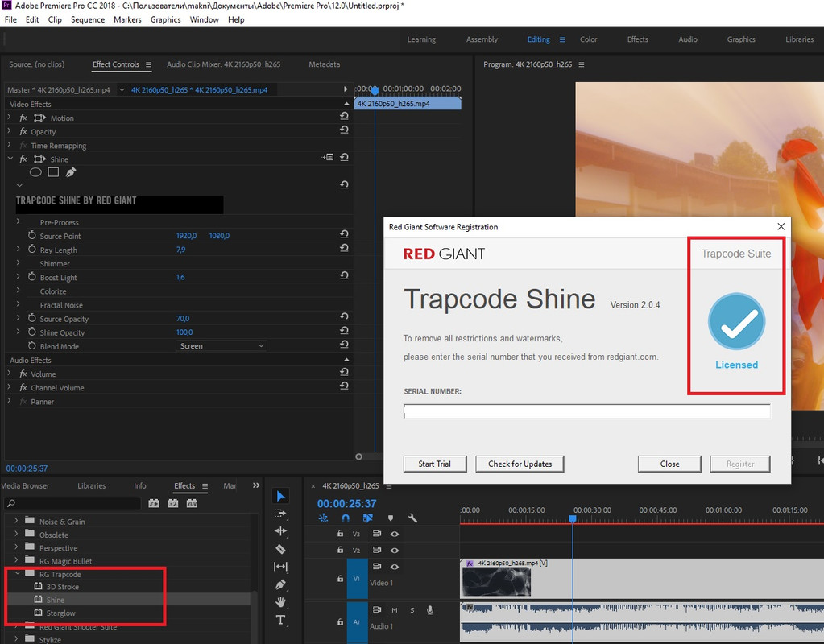The image size is (824, 644).
Task: Click the YUV Effects filter icon
Action: [192, 503]
